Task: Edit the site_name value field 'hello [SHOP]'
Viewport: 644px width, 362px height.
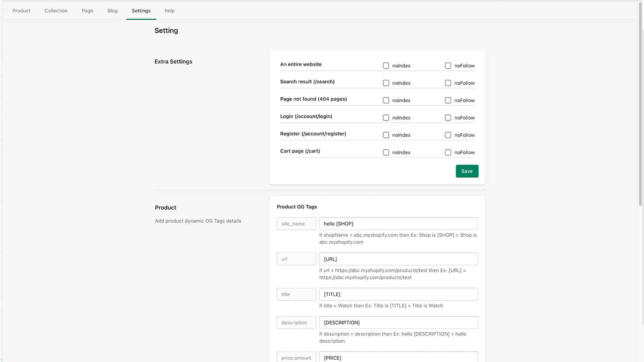Action: 398,224
